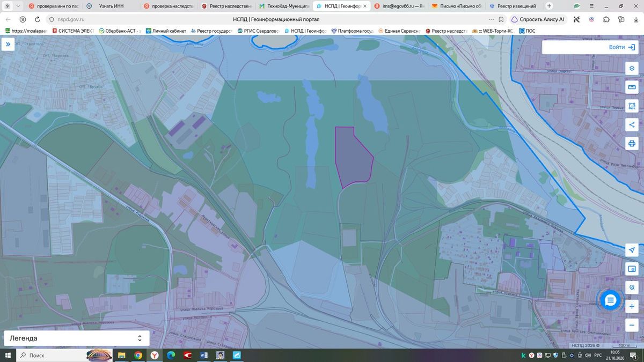Open the blue chat assistant bubble
This screenshot has height=362, width=644.
click(x=610, y=300)
